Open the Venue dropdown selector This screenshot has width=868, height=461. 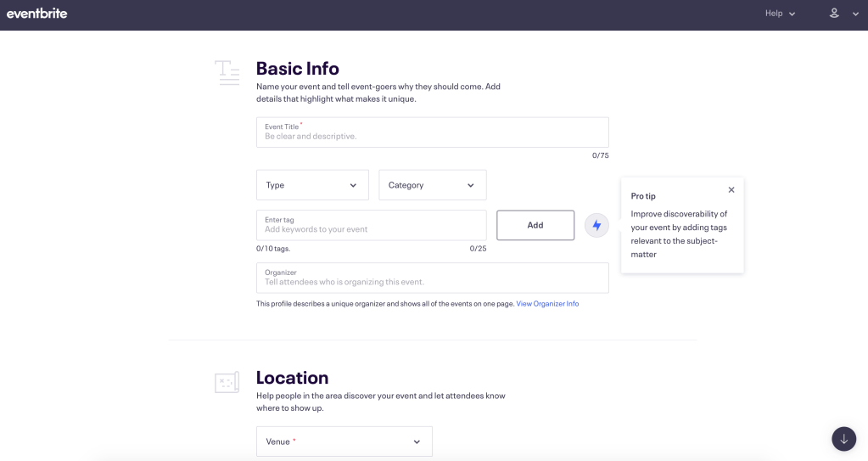pos(344,441)
